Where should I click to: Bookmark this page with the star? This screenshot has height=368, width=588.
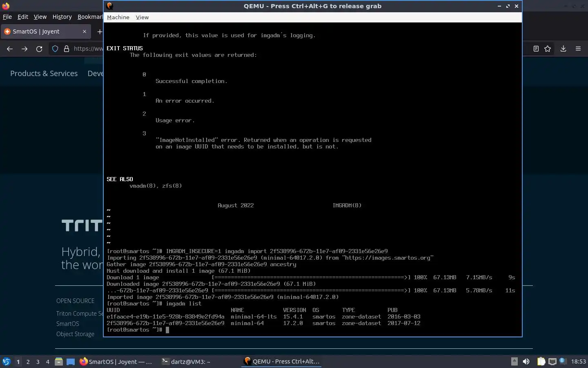548,49
